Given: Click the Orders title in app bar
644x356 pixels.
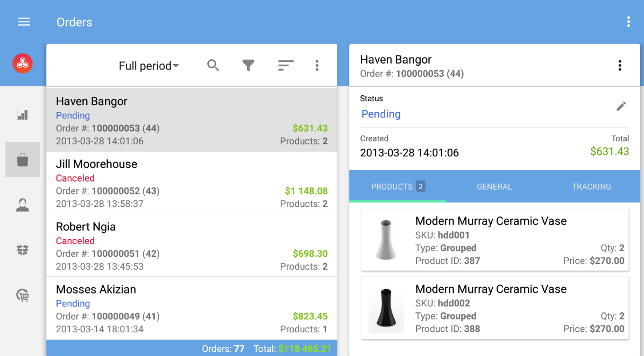Looking at the screenshot, I should (74, 22).
